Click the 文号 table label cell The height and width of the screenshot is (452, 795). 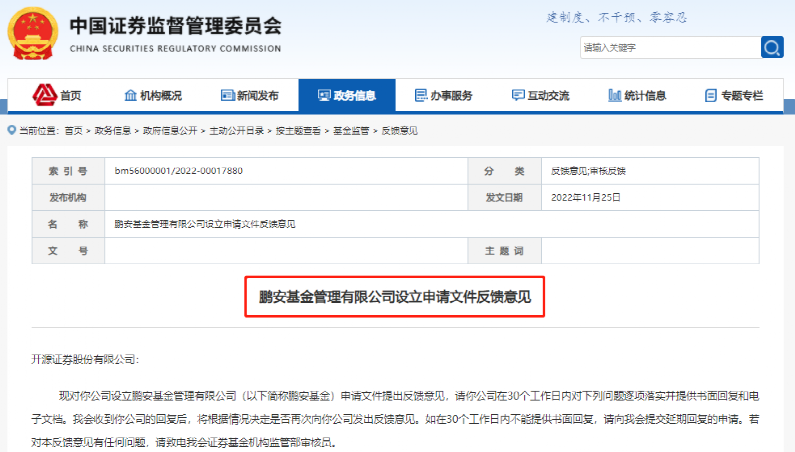tap(68, 251)
